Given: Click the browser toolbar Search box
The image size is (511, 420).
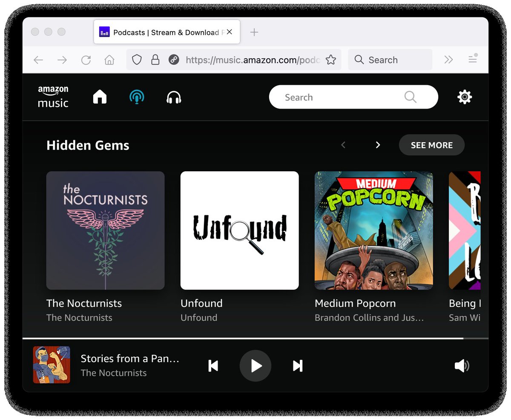Looking at the screenshot, I should pyautogui.click(x=390, y=60).
